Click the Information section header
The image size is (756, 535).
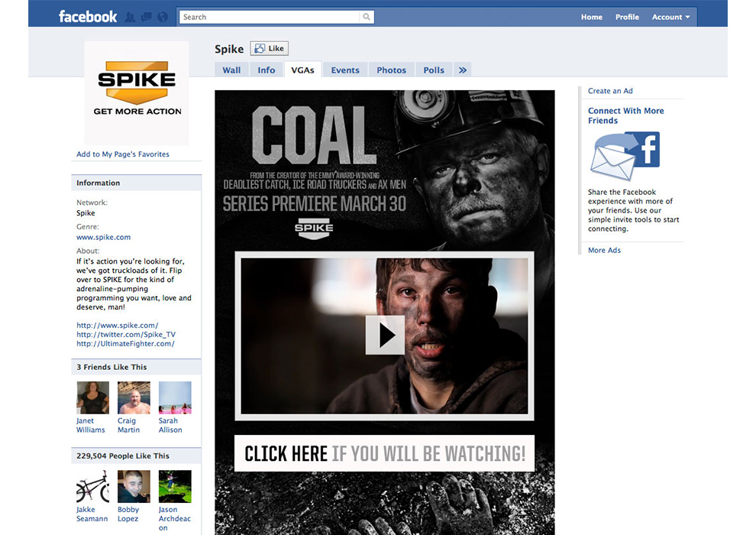(137, 183)
